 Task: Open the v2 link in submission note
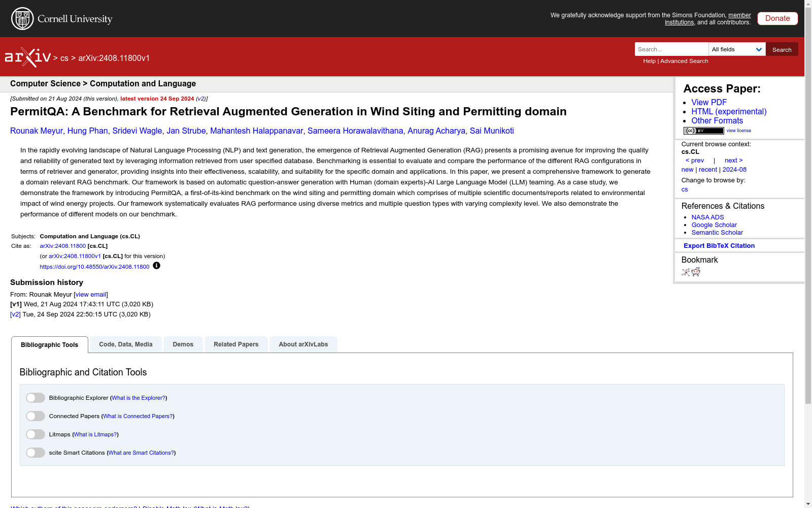[x=201, y=99]
